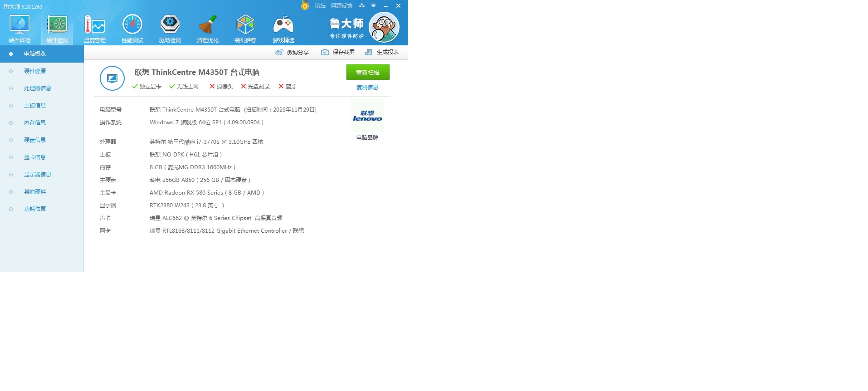The height and width of the screenshot is (391, 868).
Task: Click the 保存截屏 camera icon
Action: click(x=325, y=52)
